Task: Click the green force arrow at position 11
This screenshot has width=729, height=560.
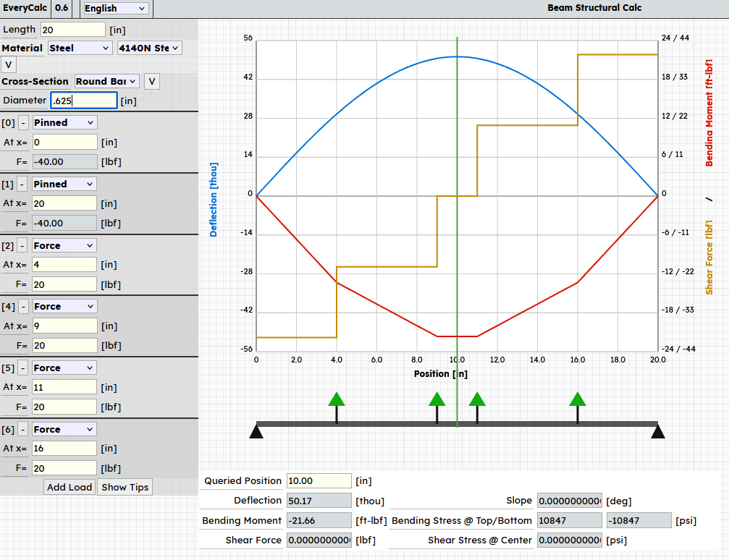Action: coord(477,400)
